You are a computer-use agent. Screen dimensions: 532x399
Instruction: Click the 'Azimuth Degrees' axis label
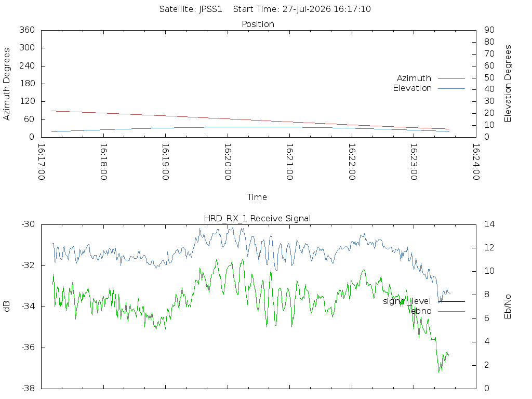[x=7, y=84]
